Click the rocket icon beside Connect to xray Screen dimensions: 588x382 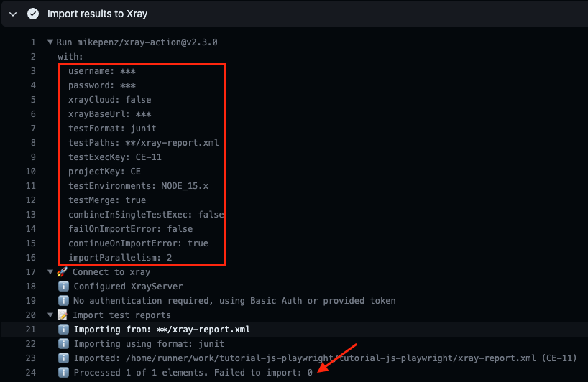63,272
